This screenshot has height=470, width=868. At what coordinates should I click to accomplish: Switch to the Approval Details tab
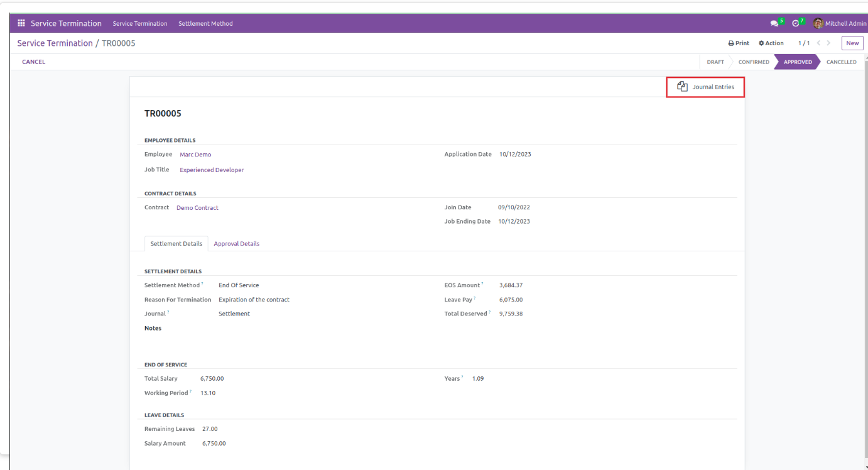pos(237,244)
